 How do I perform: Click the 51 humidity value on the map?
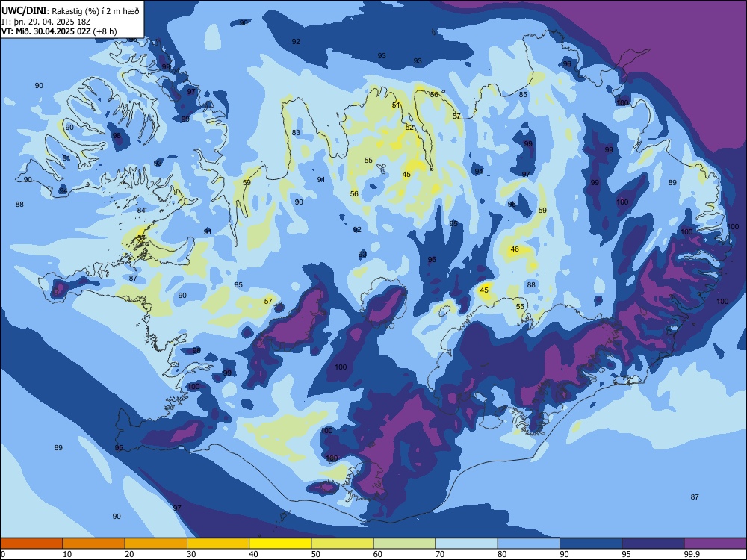[x=396, y=105]
